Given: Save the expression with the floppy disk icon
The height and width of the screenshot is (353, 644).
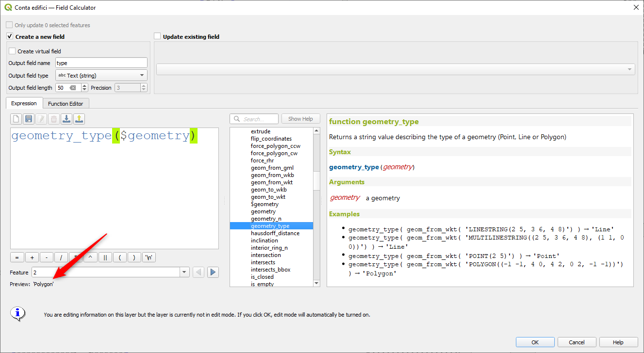Looking at the screenshot, I should (29, 119).
